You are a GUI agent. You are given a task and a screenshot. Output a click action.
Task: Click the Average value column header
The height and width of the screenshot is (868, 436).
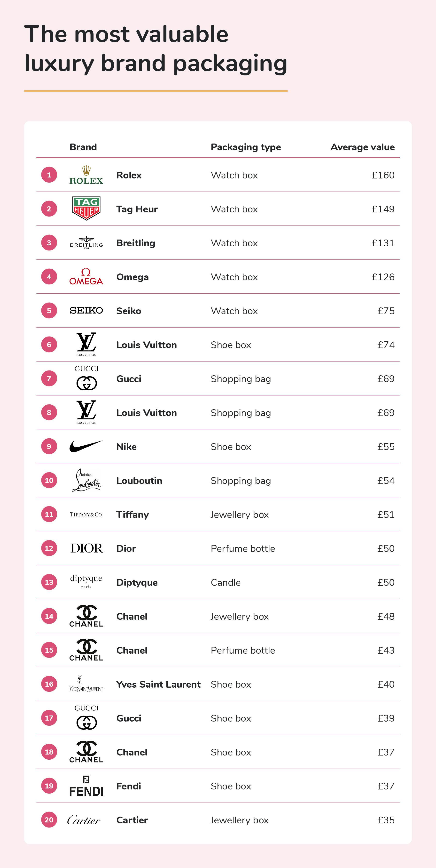363,147
